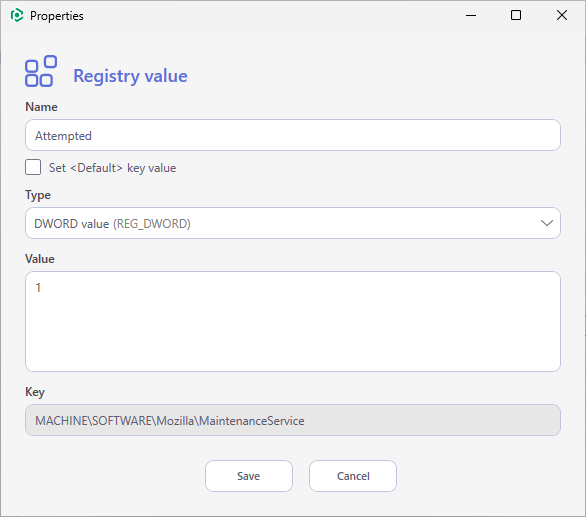Viewport: 586px width, 517px height.
Task: Maximize the Properties window
Action: 516,15
